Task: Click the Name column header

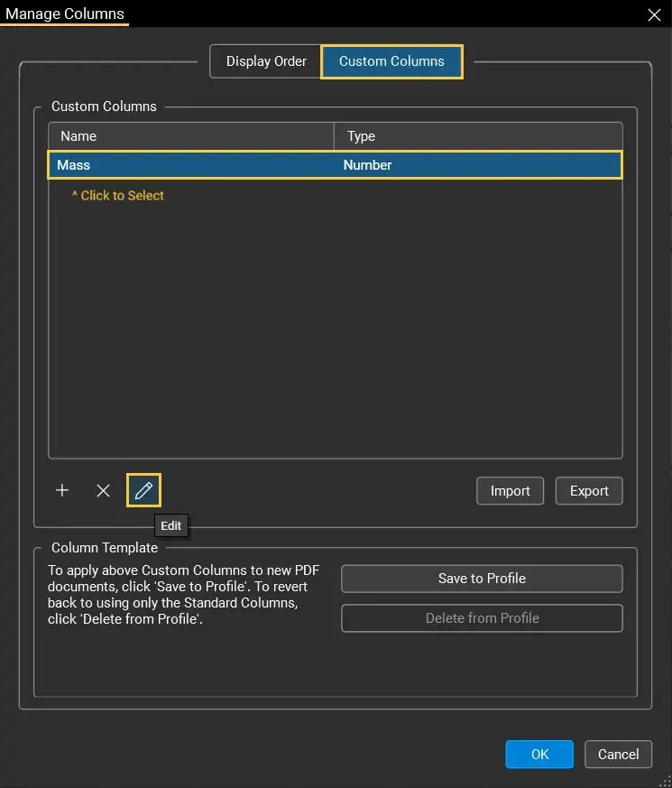Action: [x=191, y=136]
